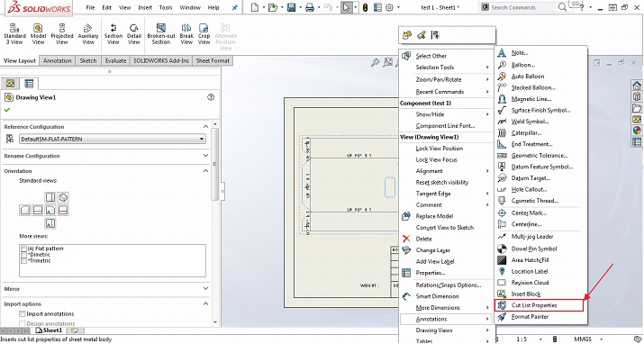Viewport: 644px width, 344px height.
Task: Choose Smart Dimension from the context menu
Action: tap(446, 296)
